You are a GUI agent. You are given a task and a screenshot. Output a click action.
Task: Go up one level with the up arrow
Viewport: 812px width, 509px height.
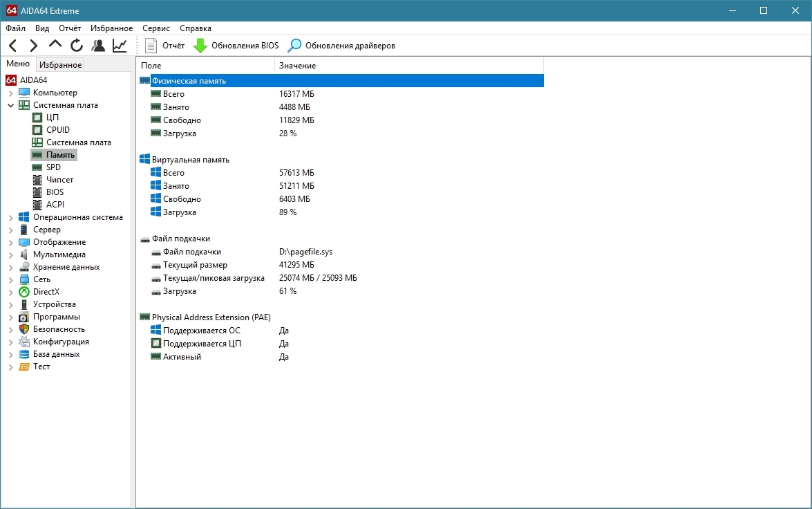55,45
